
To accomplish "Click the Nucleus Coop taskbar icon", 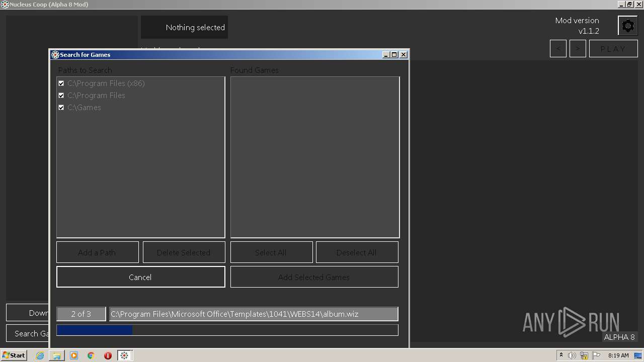I will coord(124,355).
